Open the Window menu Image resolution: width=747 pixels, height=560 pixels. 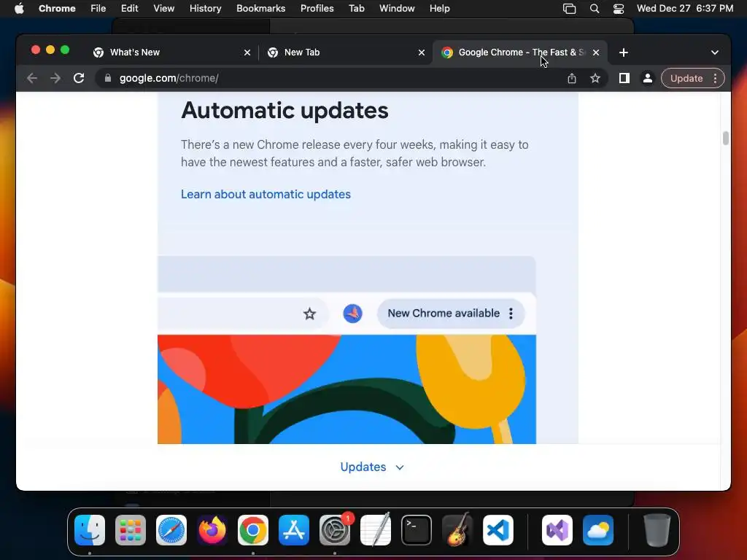coord(397,8)
